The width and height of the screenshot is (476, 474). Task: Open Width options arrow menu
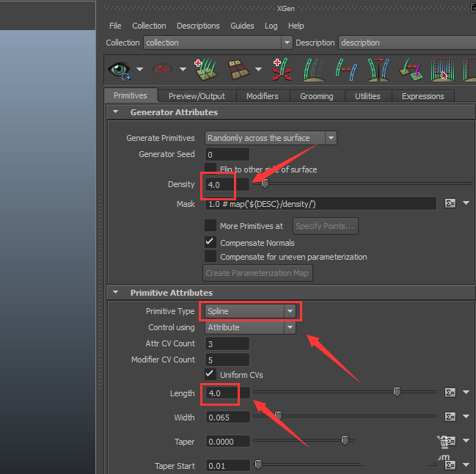coord(466,416)
